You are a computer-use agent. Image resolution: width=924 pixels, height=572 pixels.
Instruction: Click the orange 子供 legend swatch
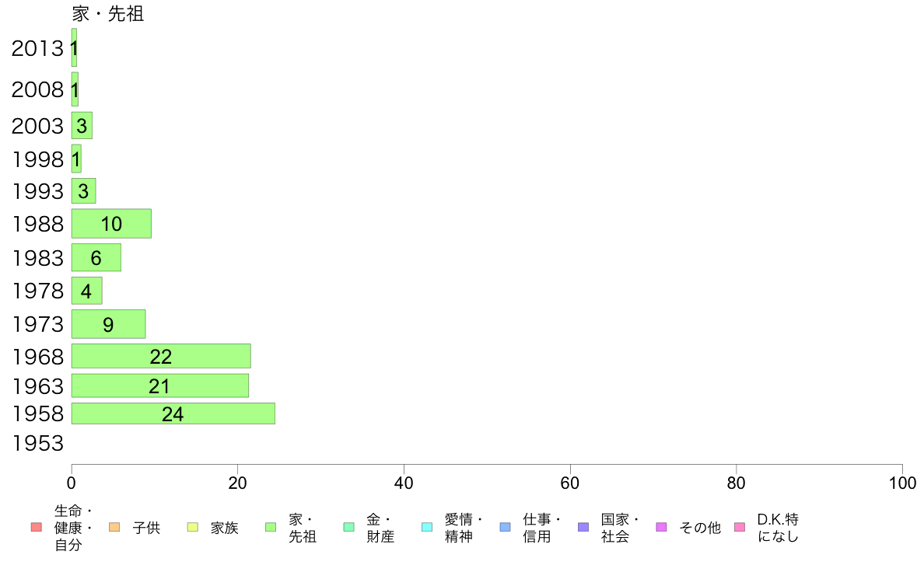[114, 527]
